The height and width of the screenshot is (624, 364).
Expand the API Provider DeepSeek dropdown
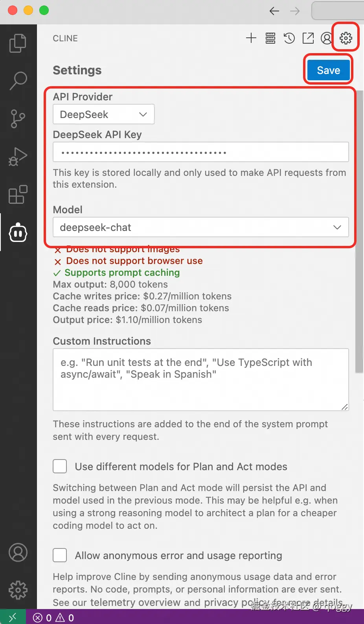tap(103, 114)
